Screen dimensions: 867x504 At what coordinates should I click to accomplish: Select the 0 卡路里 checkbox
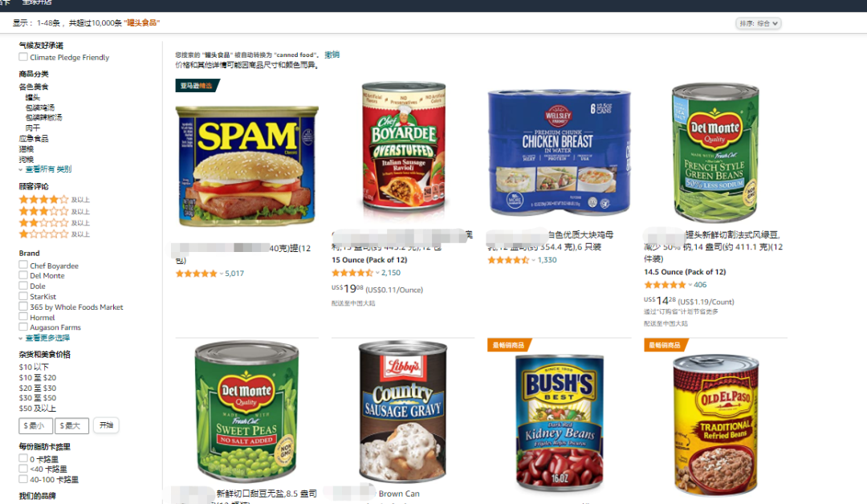click(x=23, y=459)
